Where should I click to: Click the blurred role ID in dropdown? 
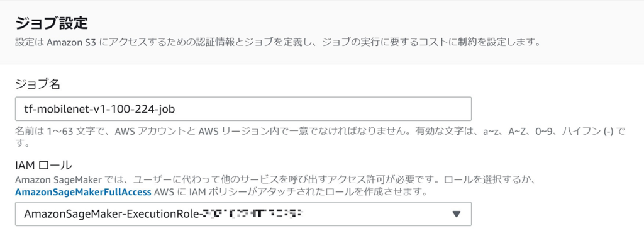(253, 214)
